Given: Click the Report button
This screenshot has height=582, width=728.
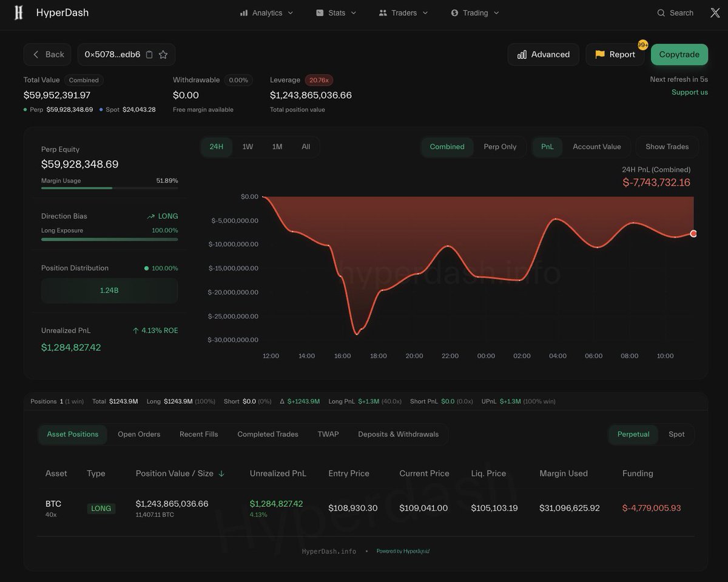Looking at the screenshot, I should coord(615,55).
